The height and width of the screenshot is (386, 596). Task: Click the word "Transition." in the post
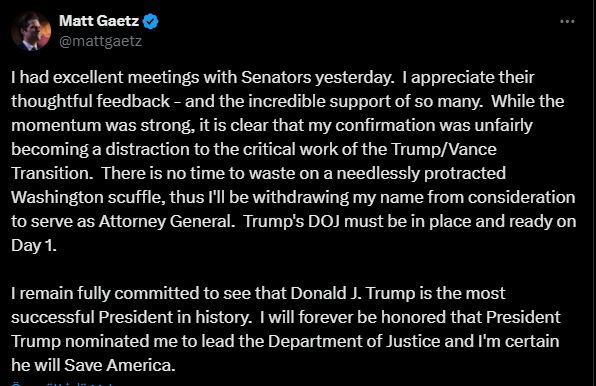point(52,173)
